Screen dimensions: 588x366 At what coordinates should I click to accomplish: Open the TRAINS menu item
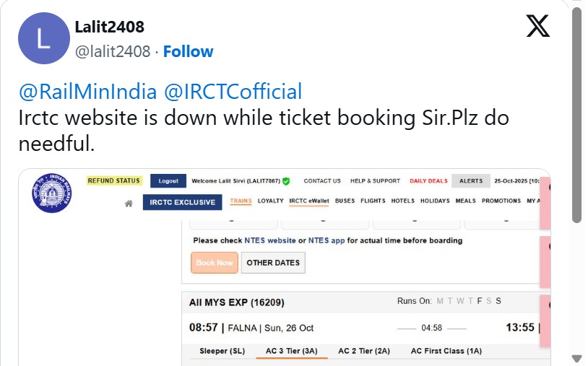(x=241, y=201)
